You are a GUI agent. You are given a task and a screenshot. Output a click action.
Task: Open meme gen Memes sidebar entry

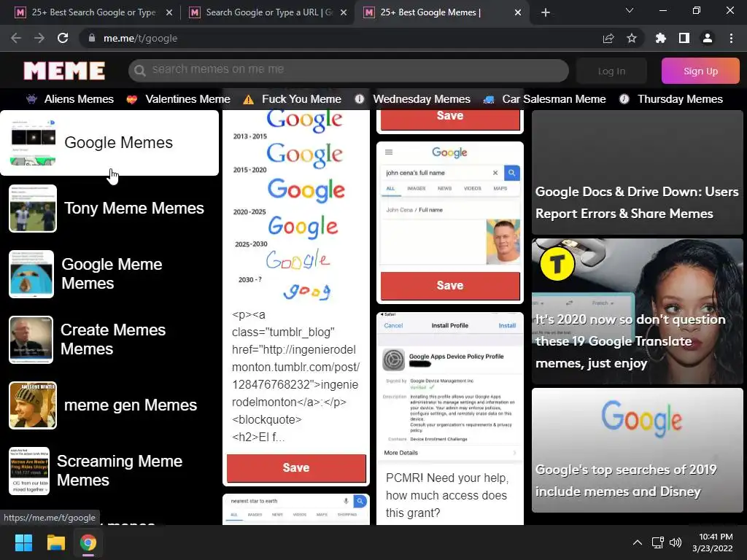pos(109,405)
